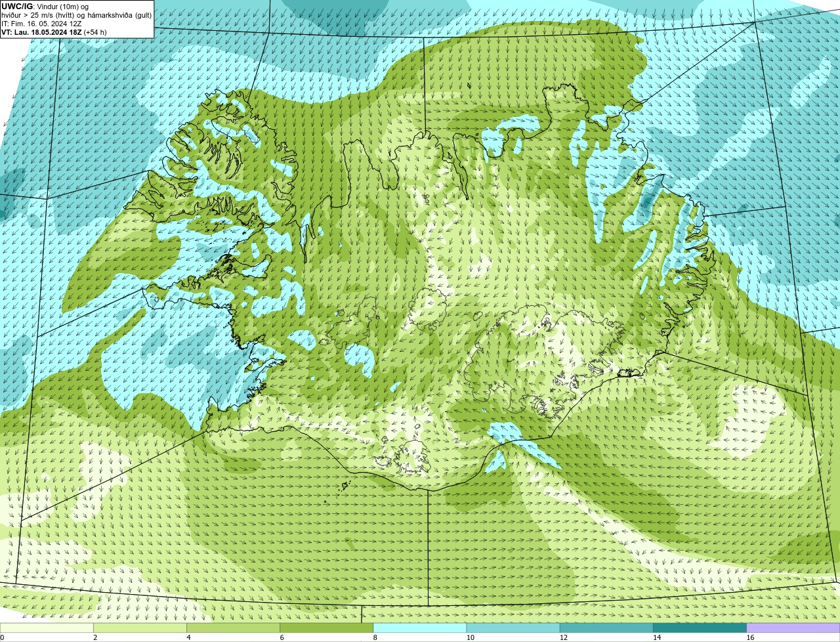Click the 'hviður > 25 m/s (hvítt)' description line

pyautogui.click(x=76, y=14)
